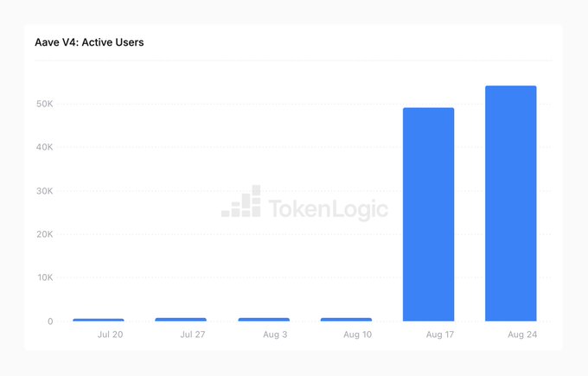This screenshot has width=588, height=376.
Task: Click the Jul 20 x-axis label
Action: point(111,335)
